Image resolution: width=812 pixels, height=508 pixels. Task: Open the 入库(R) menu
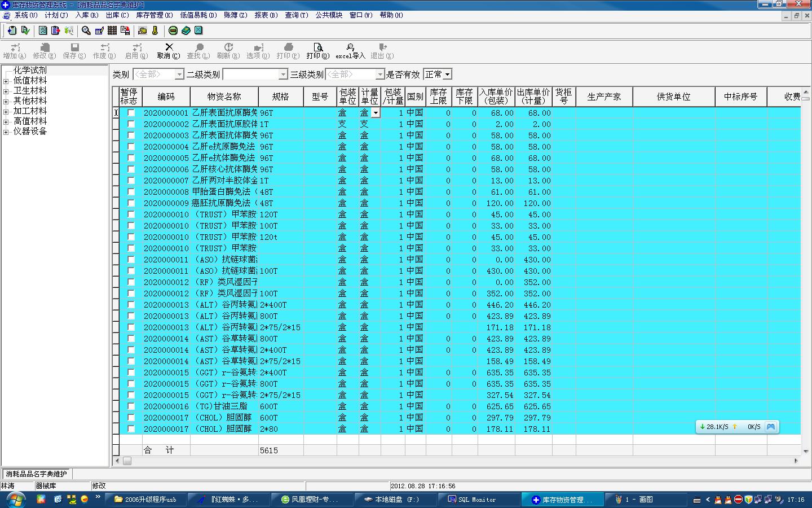(87, 15)
